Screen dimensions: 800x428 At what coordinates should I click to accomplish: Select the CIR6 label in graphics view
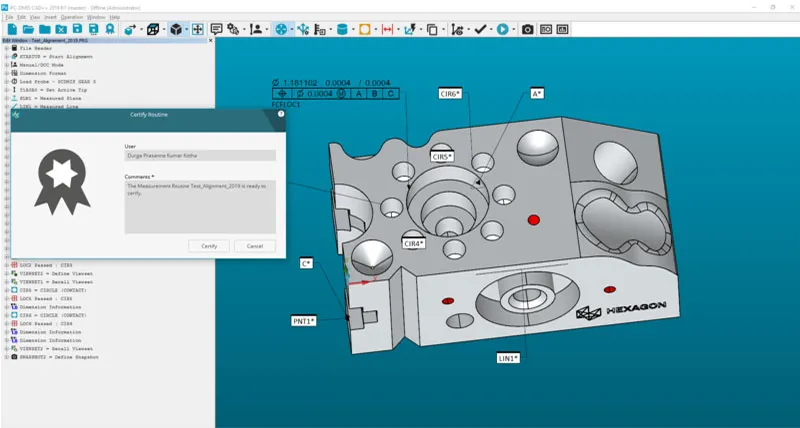[x=451, y=93]
